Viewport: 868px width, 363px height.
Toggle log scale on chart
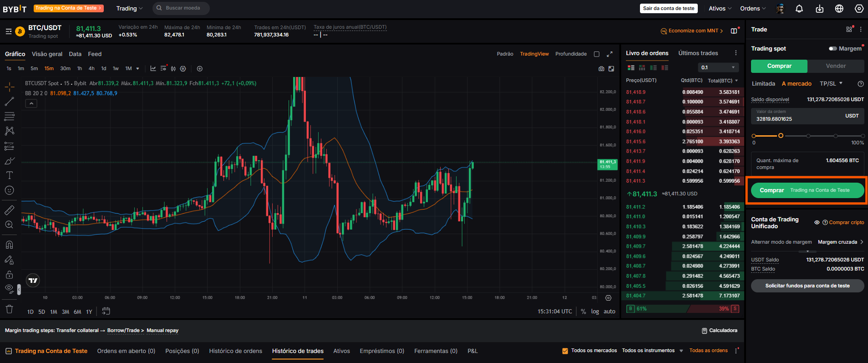click(595, 312)
